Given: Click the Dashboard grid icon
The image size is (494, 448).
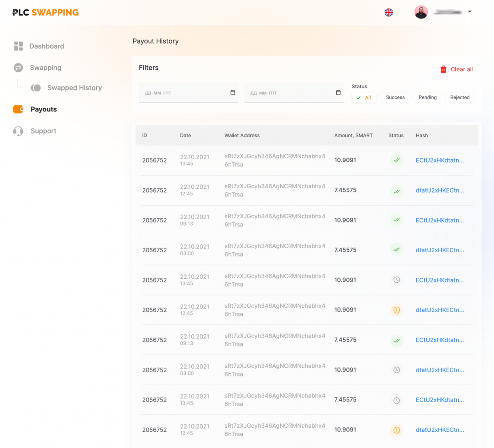Looking at the screenshot, I should 18,46.
